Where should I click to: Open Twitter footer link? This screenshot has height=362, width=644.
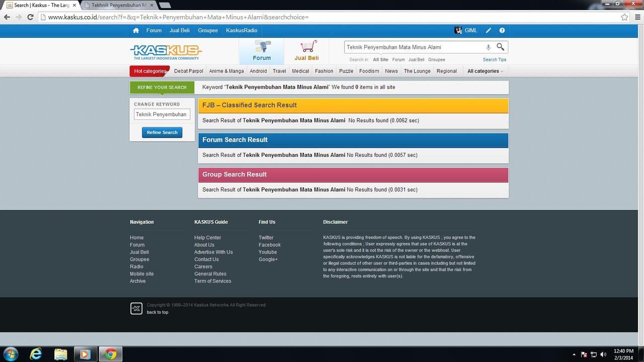[x=266, y=237]
